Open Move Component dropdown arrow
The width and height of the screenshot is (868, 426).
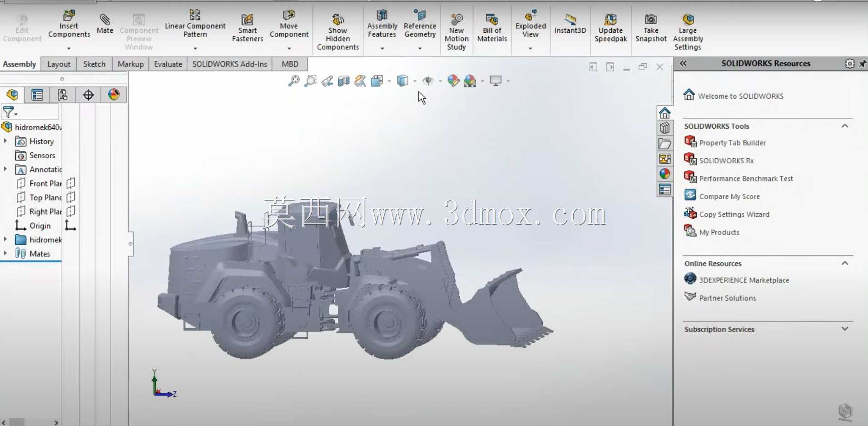click(x=289, y=48)
